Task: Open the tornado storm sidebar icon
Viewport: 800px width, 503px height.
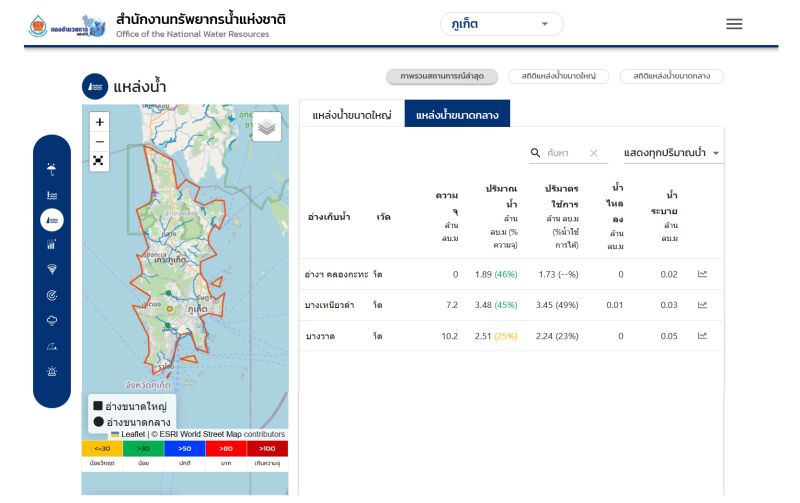Action: [52, 269]
